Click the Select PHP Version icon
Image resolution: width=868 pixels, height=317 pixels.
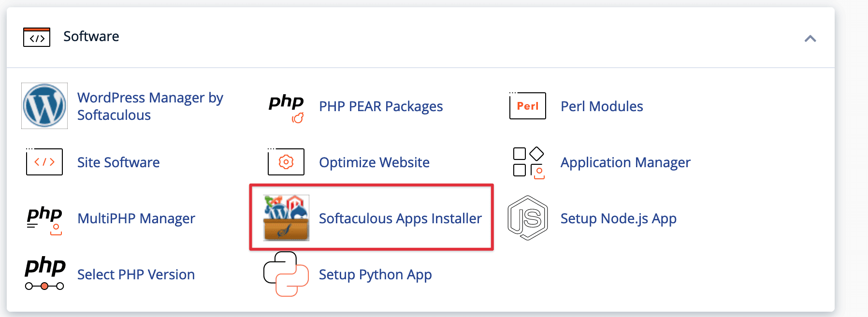[x=44, y=274]
